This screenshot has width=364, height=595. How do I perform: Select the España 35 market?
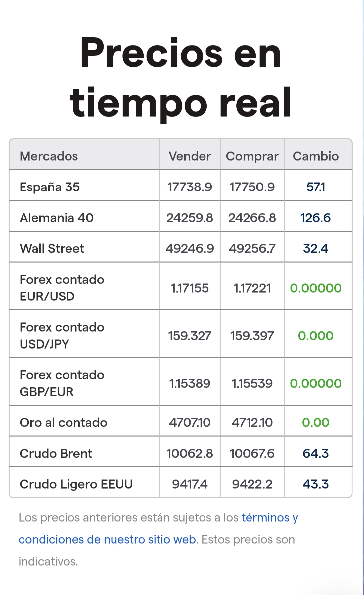[x=50, y=187]
